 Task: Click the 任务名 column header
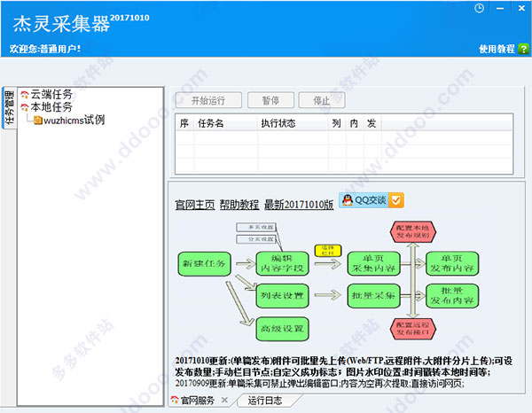210,123
